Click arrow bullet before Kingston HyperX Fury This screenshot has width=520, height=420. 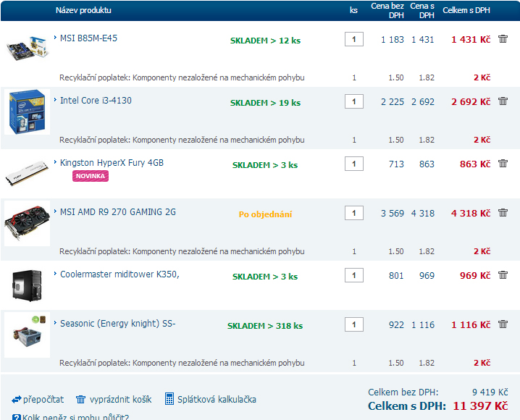[55, 162]
